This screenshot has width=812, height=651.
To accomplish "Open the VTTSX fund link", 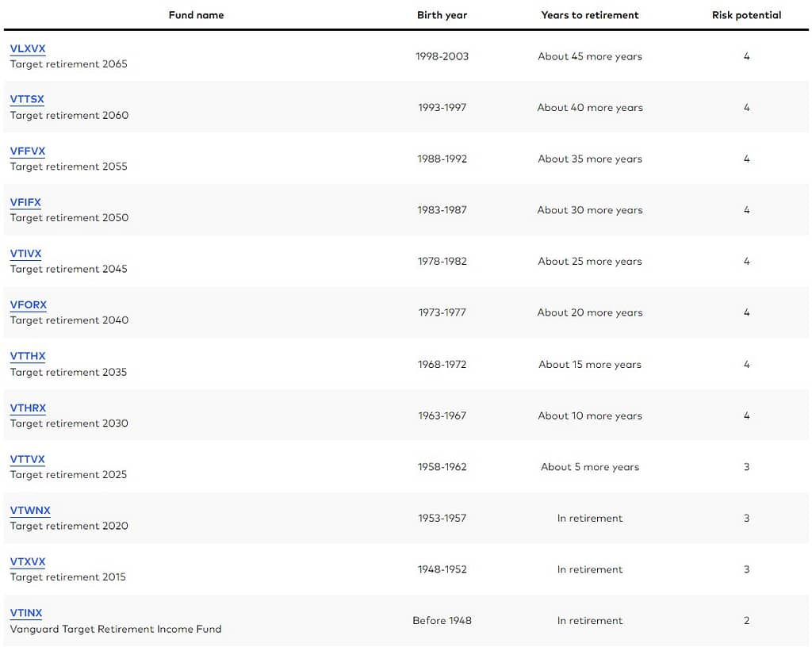I will click(x=27, y=99).
